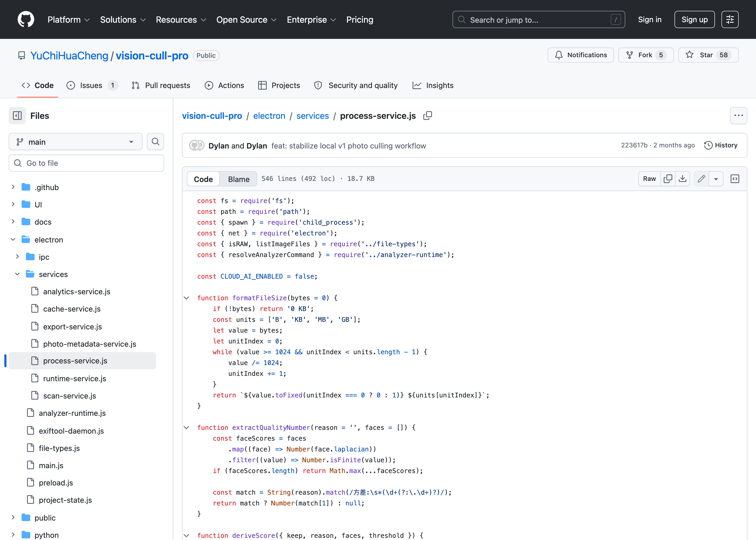Collapse the formatFileSize function
This screenshot has height=540, width=756.
tap(187, 298)
